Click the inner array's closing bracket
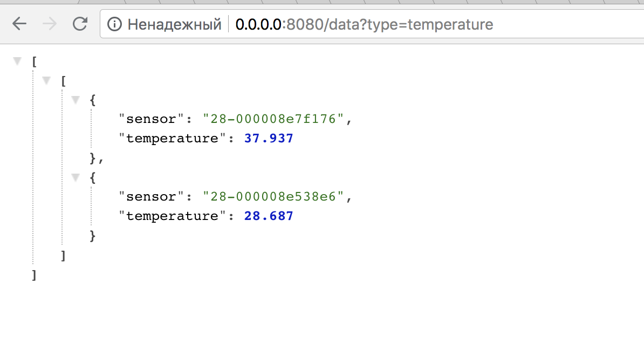This screenshot has width=644, height=344. click(x=64, y=255)
